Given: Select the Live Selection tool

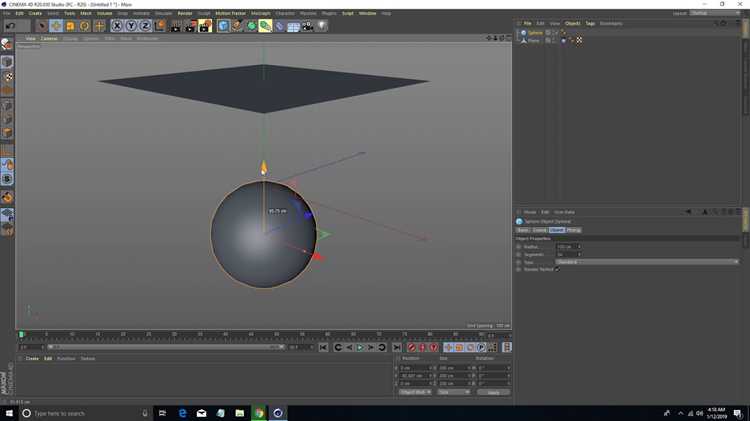Looking at the screenshot, I should click(42, 25).
